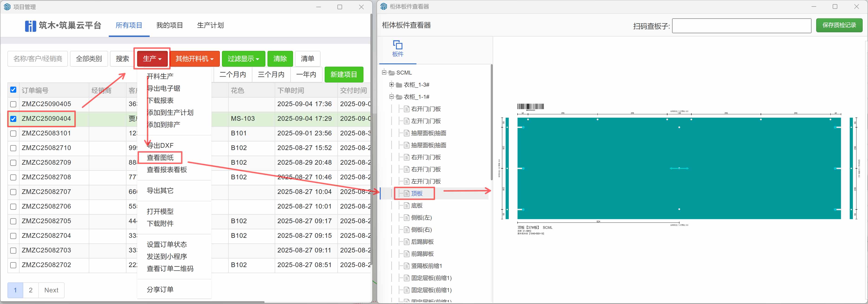The width and height of the screenshot is (868, 304).
Task: Click the SCML root folder icon
Action: coord(392,73)
